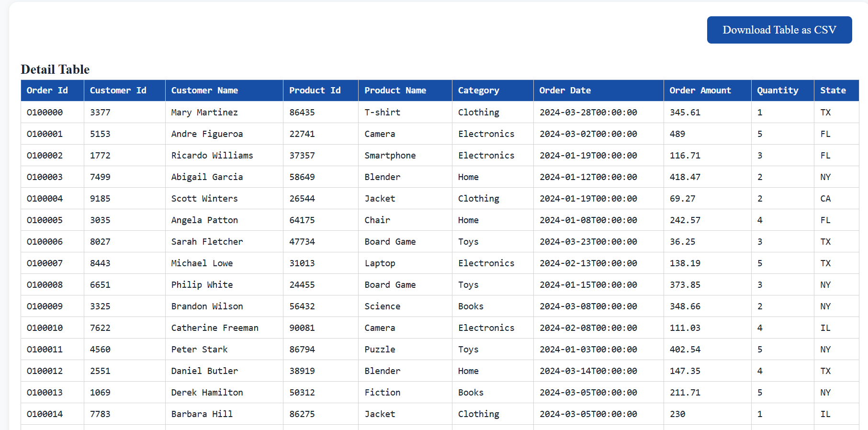Select the Customer Name column header

coord(204,91)
